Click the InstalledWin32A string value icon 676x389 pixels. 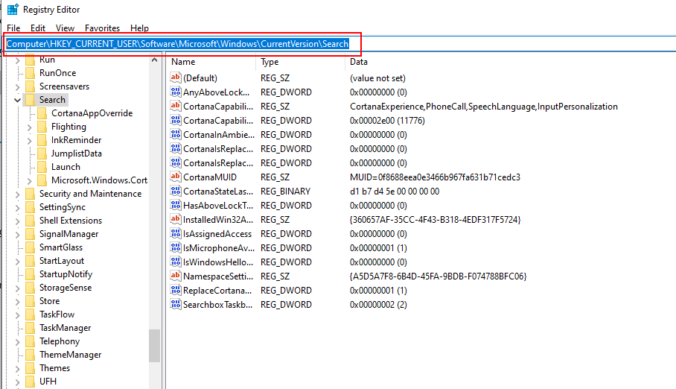point(175,220)
